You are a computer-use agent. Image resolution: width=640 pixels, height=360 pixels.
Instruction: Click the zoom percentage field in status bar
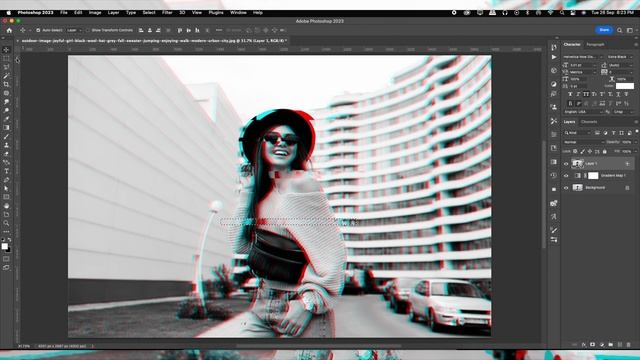24,346
